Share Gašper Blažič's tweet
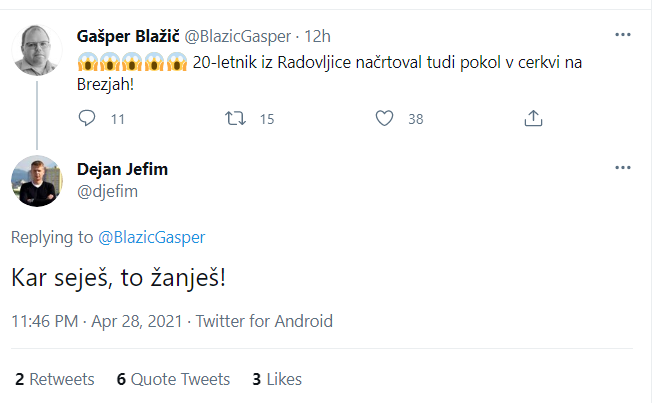This screenshot has height=403, width=663. (x=533, y=118)
